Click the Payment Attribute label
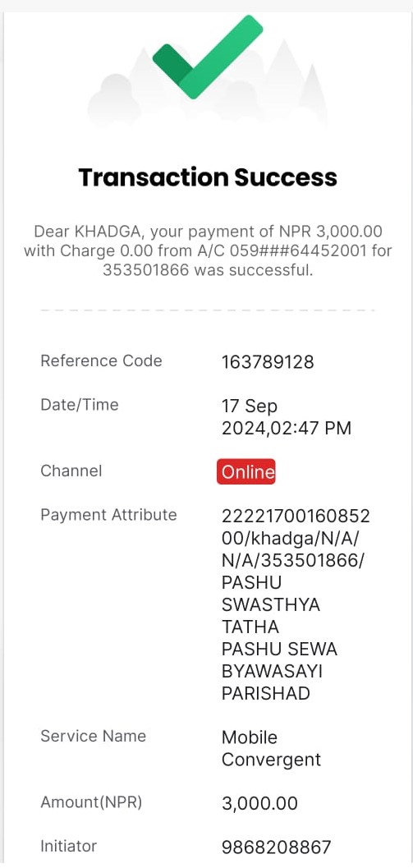Image resolution: width=413 pixels, height=868 pixels. pos(109,515)
